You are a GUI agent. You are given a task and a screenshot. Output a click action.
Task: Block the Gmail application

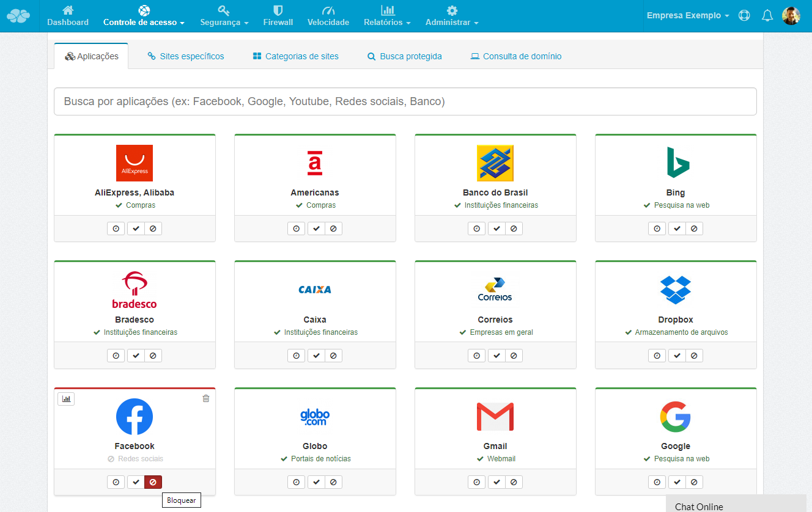click(514, 482)
